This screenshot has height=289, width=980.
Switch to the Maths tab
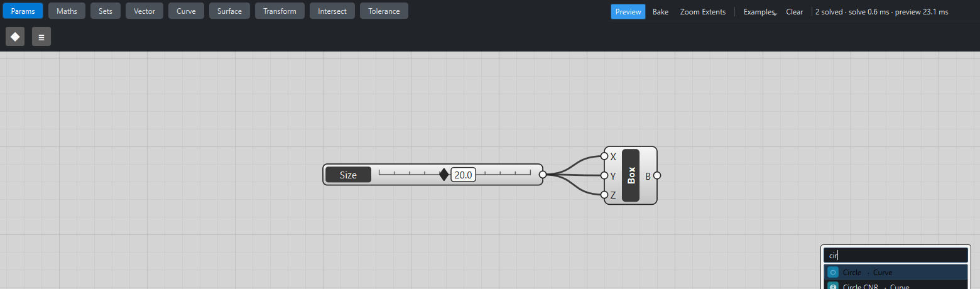point(67,11)
